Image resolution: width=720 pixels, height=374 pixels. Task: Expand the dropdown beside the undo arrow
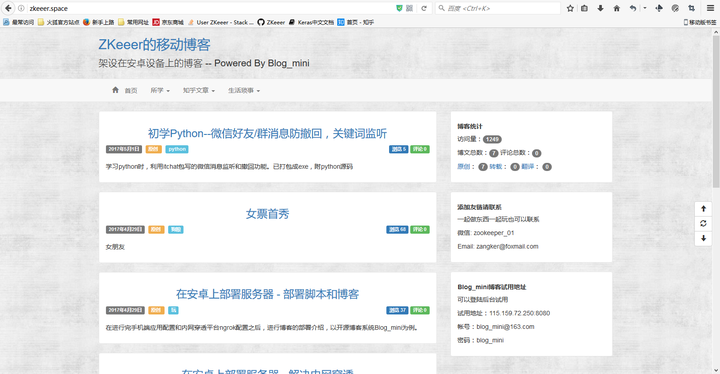pos(645,8)
